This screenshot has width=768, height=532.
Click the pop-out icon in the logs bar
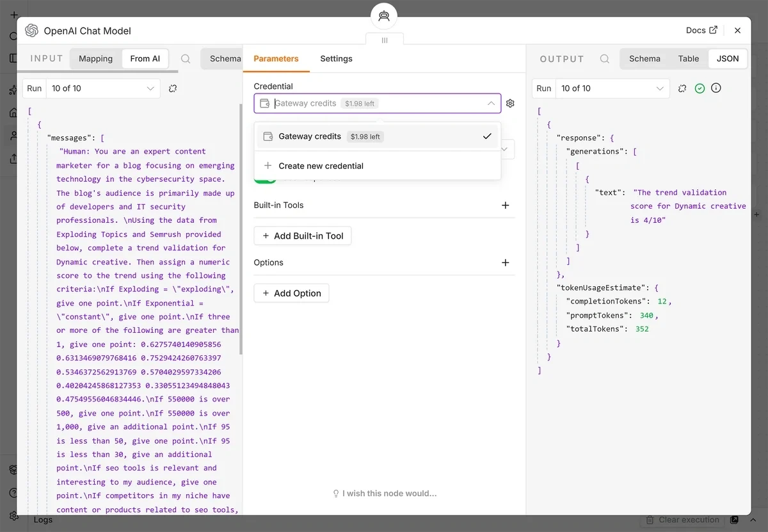[734, 520]
